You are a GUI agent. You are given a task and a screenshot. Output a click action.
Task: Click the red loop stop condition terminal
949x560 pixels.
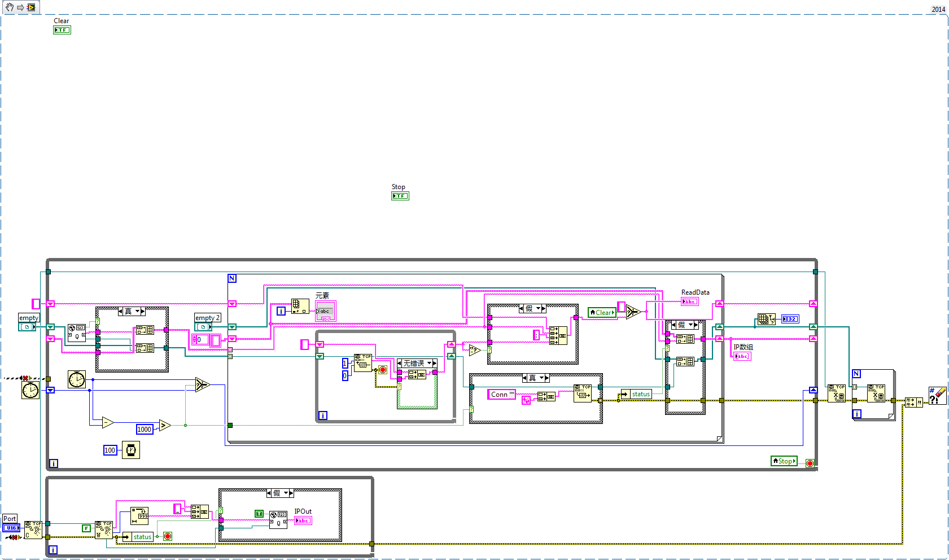tap(810, 463)
